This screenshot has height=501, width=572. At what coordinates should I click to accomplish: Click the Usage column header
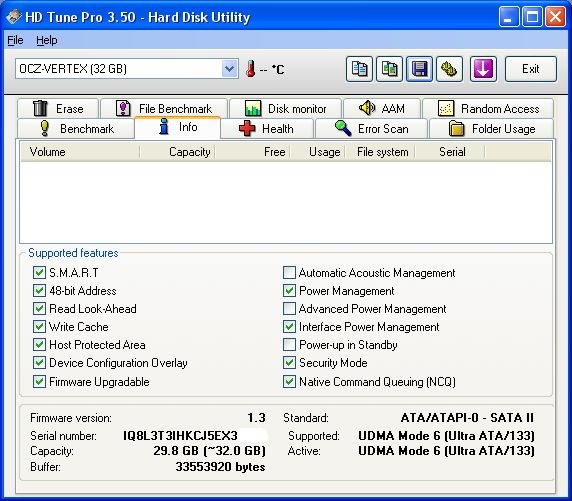317,152
